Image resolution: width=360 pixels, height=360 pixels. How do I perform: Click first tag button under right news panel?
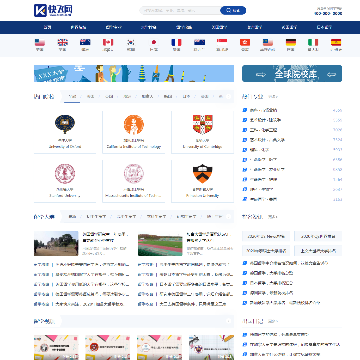(x=266, y=236)
